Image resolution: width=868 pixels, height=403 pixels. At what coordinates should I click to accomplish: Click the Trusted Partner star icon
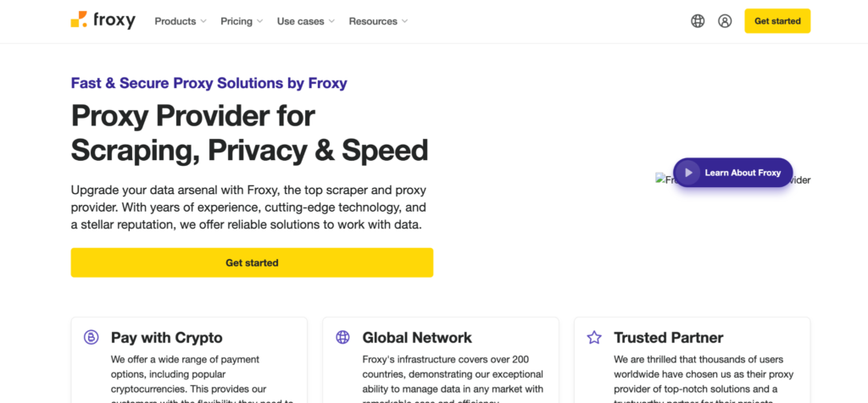click(594, 338)
